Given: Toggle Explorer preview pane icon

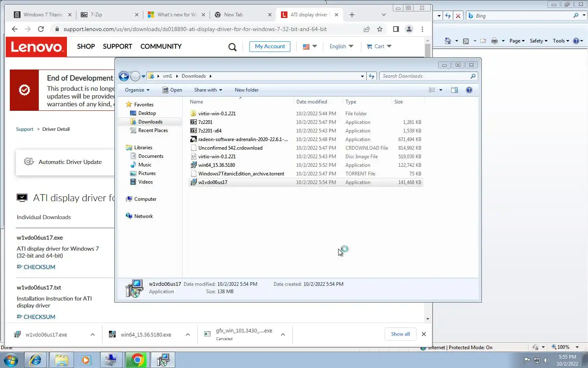Looking at the screenshot, I should point(454,90).
